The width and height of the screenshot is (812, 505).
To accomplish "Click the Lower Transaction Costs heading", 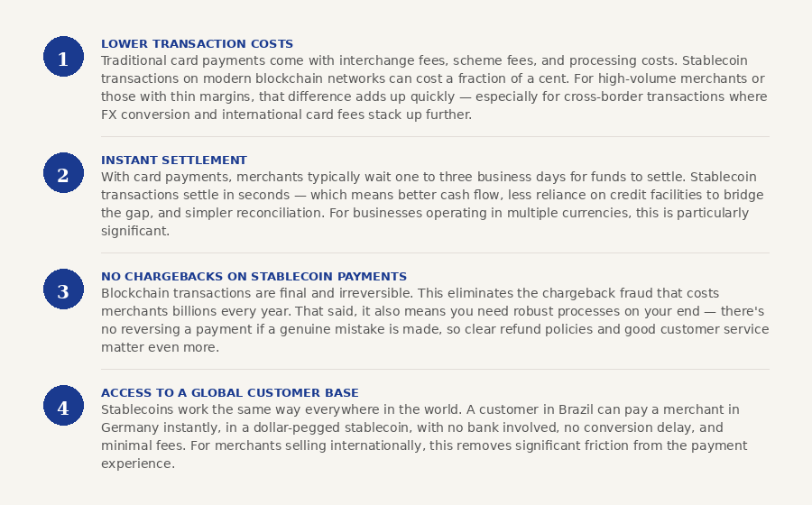I will [197, 43].
